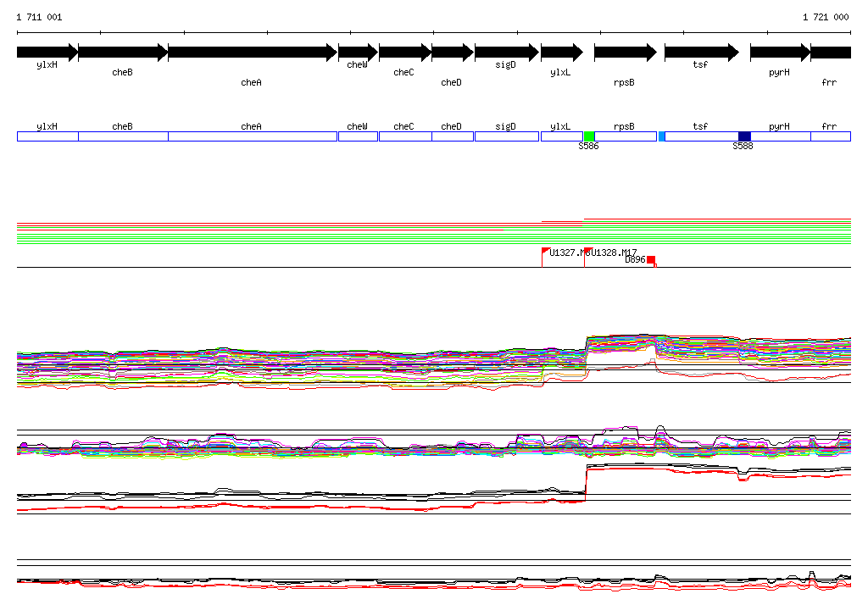Click the red U1327.M6 flag marker

tap(545, 251)
